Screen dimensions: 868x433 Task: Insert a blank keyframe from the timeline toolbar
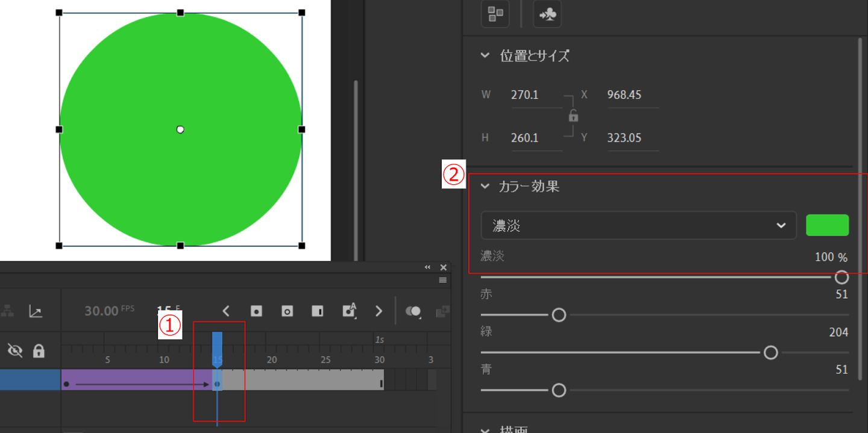click(x=287, y=311)
